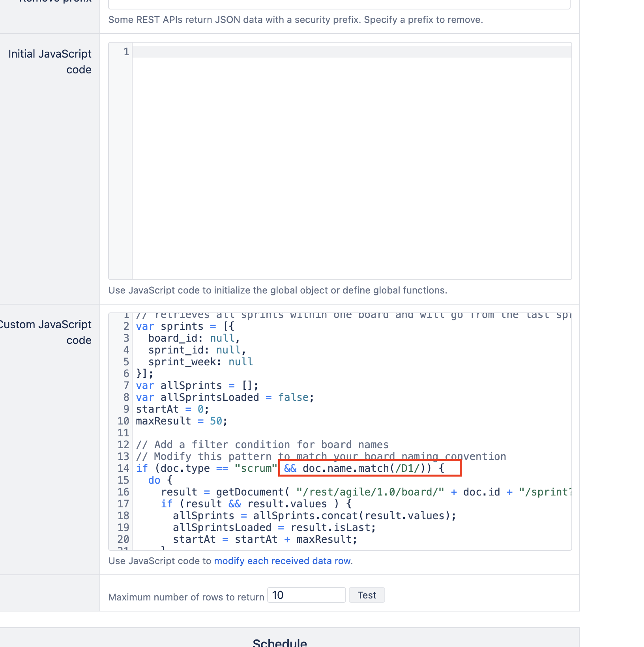This screenshot has height=647, width=644.
Task: Select the "var allSprintsLoaded = false;" line
Action: [x=225, y=397]
